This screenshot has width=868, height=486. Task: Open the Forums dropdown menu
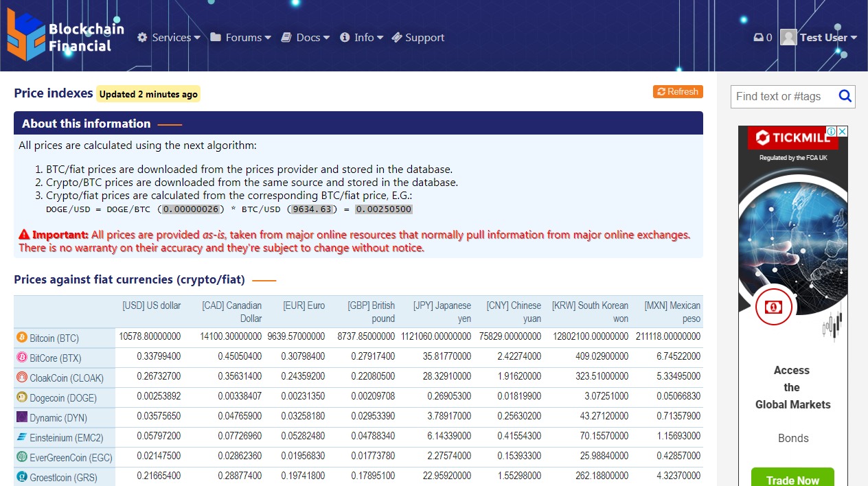coord(240,38)
